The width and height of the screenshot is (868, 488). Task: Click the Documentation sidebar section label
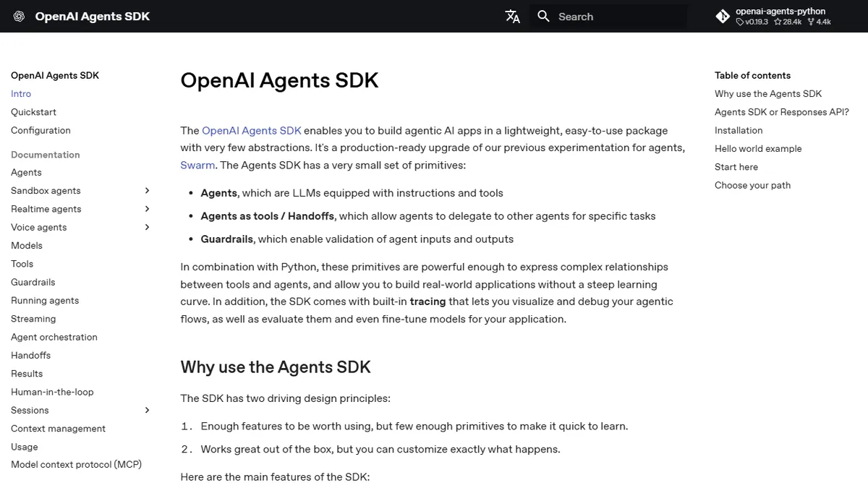click(x=46, y=155)
